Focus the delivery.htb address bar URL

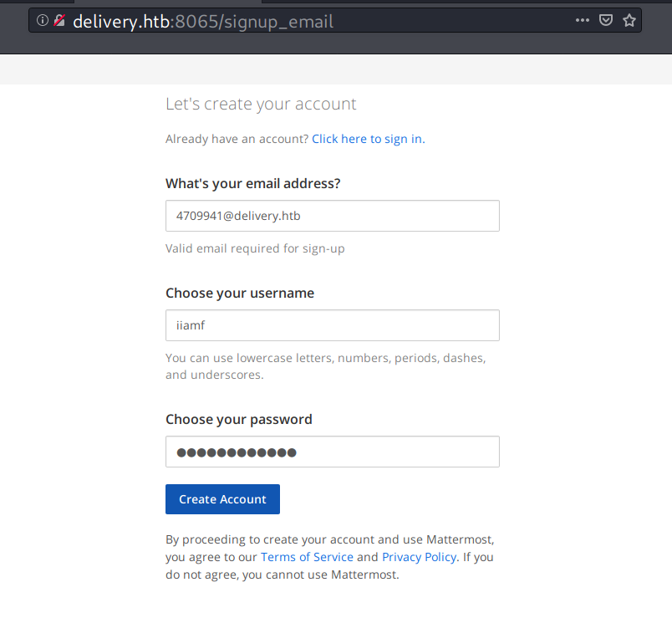202,21
